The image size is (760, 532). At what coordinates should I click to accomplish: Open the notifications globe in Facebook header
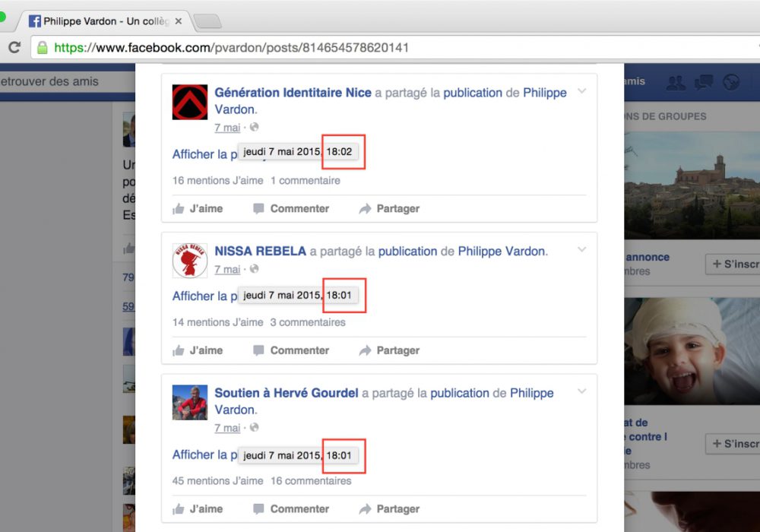[x=731, y=82]
